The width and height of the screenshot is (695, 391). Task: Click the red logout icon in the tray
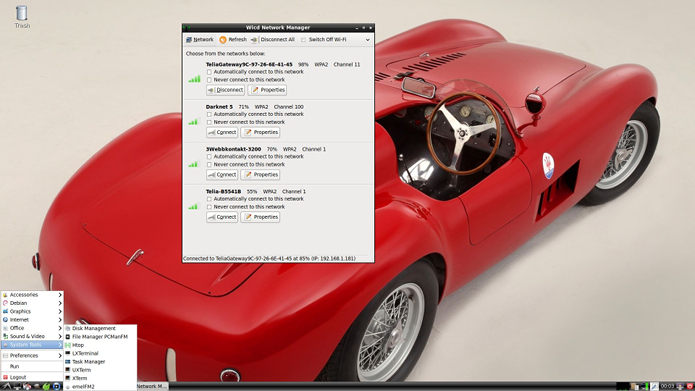tap(690, 387)
